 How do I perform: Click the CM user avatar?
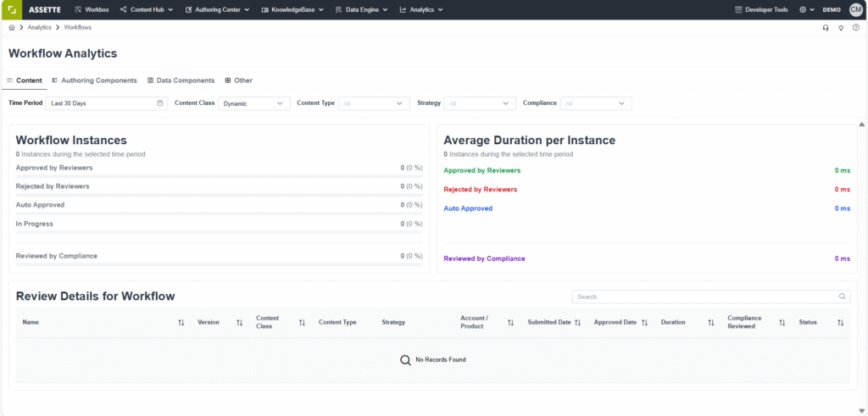855,9
